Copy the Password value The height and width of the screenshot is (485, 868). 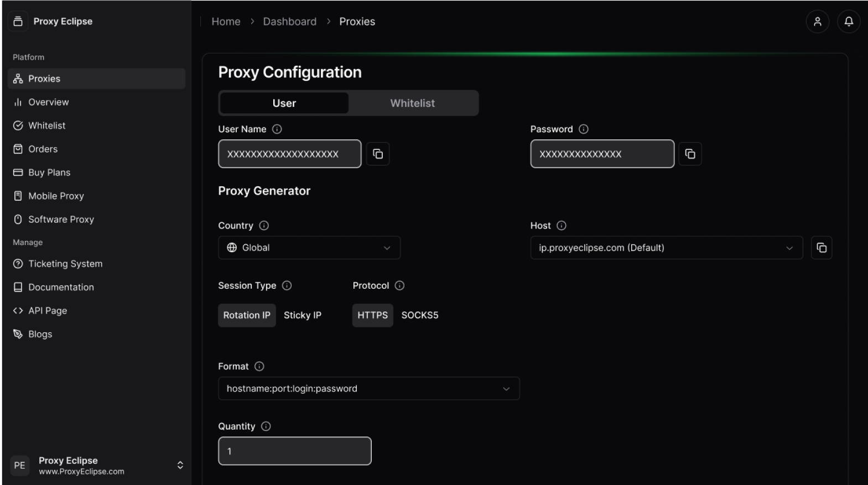(690, 154)
